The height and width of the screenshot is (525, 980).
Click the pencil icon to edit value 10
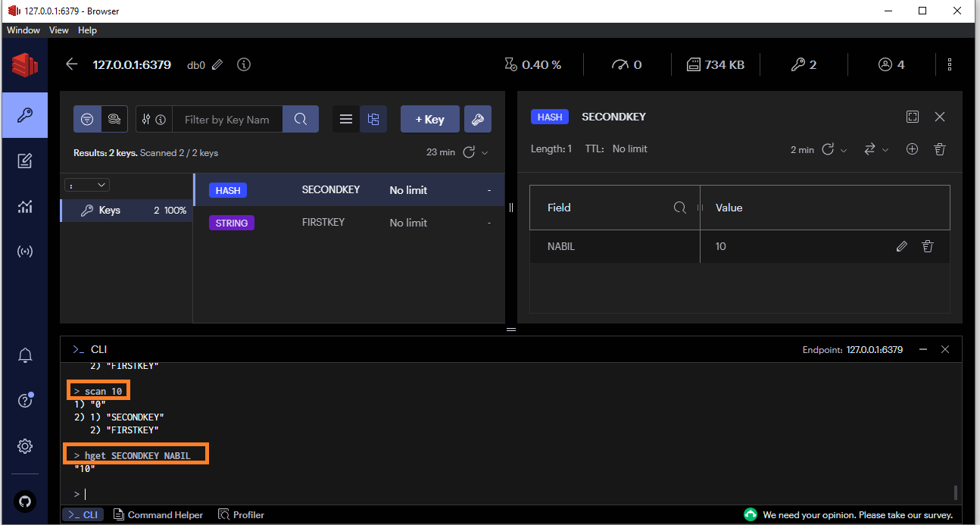pyautogui.click(x=901, y=246)
